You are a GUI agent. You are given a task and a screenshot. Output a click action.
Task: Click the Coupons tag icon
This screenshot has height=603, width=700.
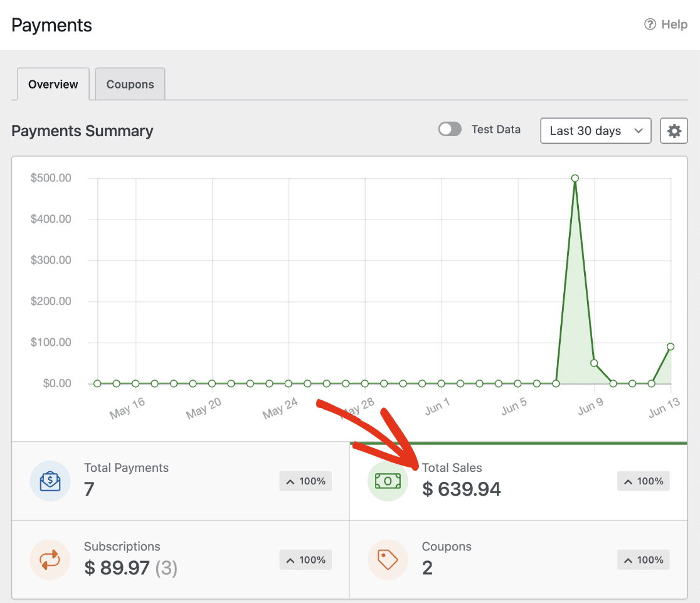pos(388,560)
